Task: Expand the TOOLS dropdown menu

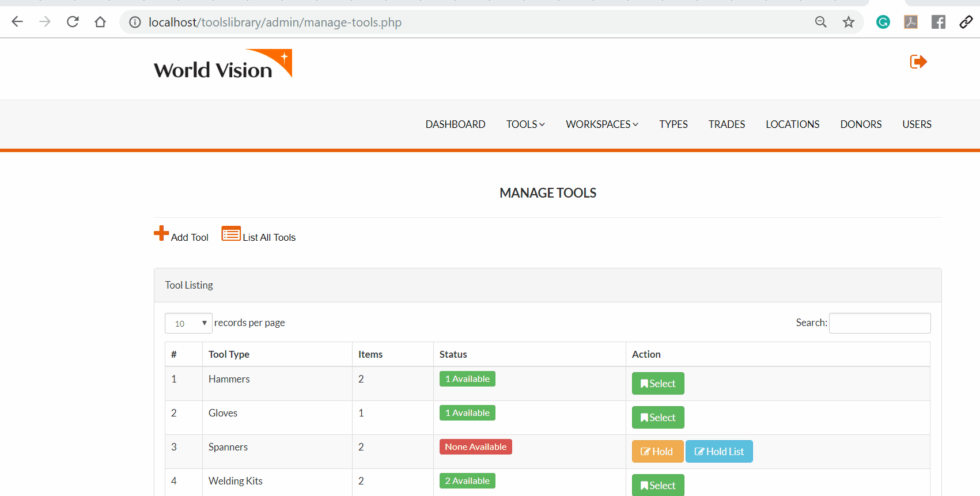Action: point(525,124)
